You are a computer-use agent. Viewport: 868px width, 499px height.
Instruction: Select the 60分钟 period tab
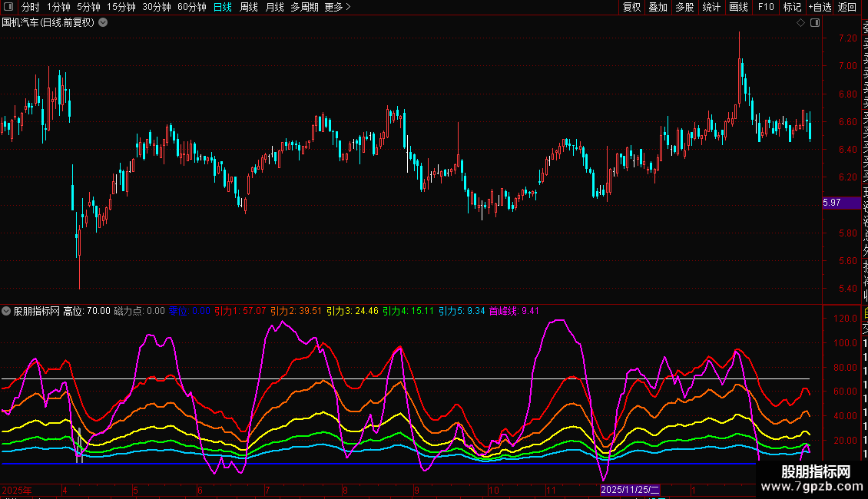point(191,8)
